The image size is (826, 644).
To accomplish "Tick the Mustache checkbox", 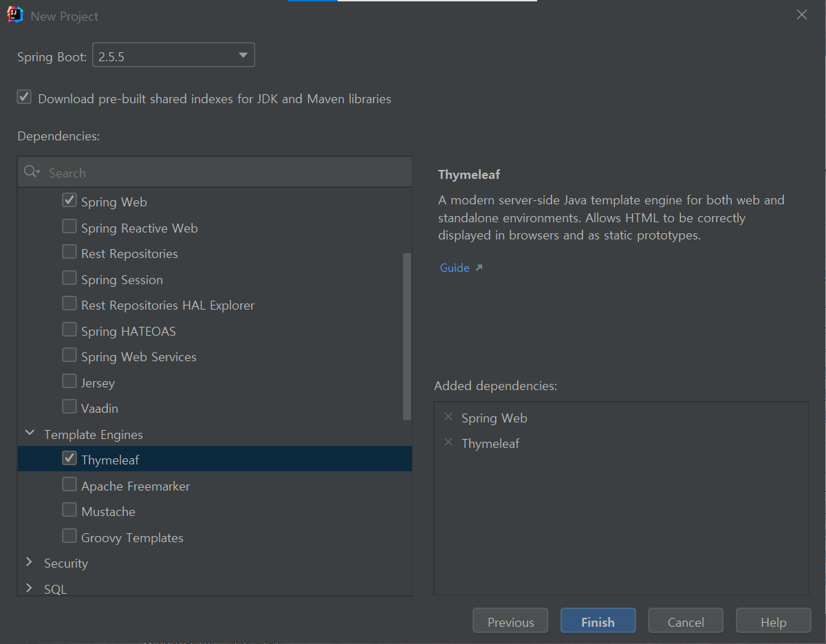I will tap(69, 511).
